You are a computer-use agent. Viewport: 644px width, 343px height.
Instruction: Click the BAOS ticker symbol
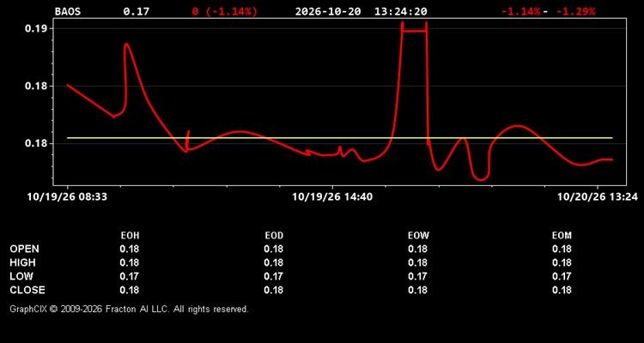coord(68,11)
